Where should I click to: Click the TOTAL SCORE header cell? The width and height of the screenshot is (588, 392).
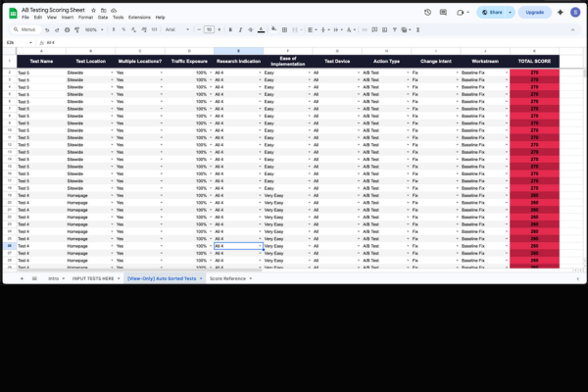[534, 61]
